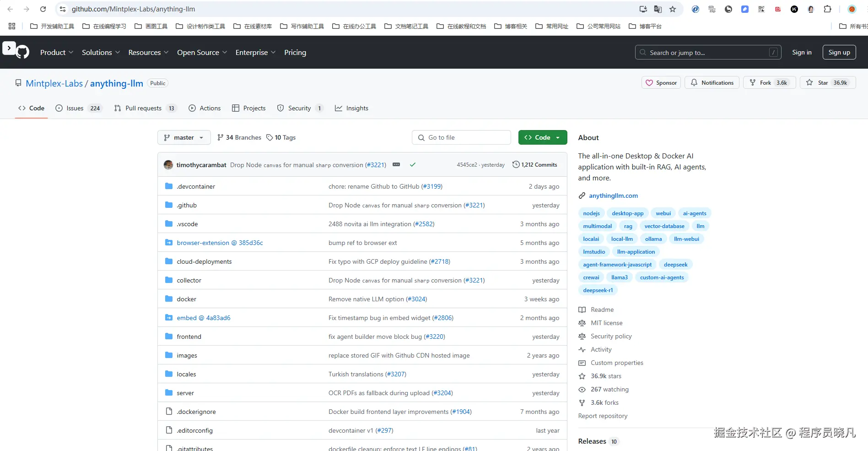The height and width of the screenshot is (451, 868).
Task: Open the 开发辅助工具 bookmarks folder
Action: 52,26
